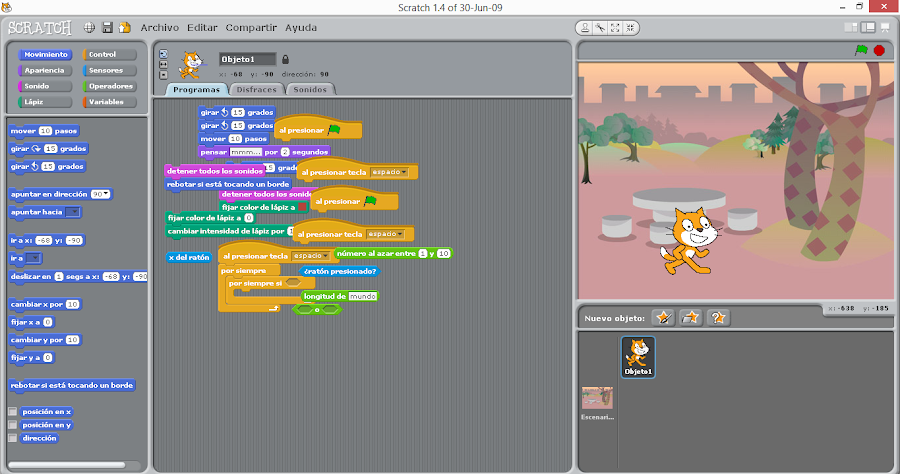
Task: Select the shrink sprite tool
Action: (x=630, y=28)
